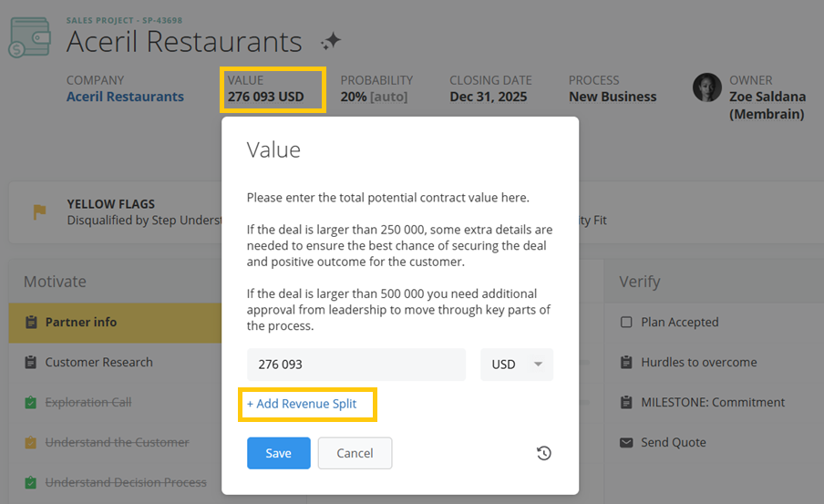Image resolution: width=824 pixels, height=504 pixels.
Task: Toggle Understand Decision Process step
Action: pos(31,483)
